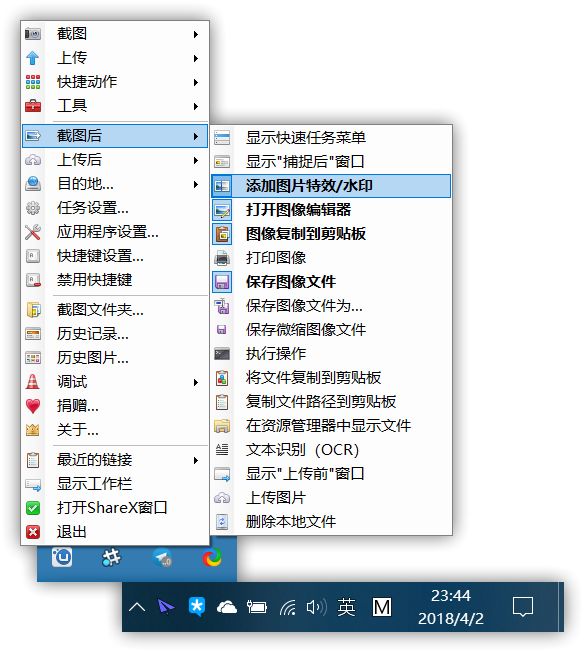Click the OneDrive cloud tray icon
The width and height of the screenshot is (584, 652).
[x=227, y=608]
